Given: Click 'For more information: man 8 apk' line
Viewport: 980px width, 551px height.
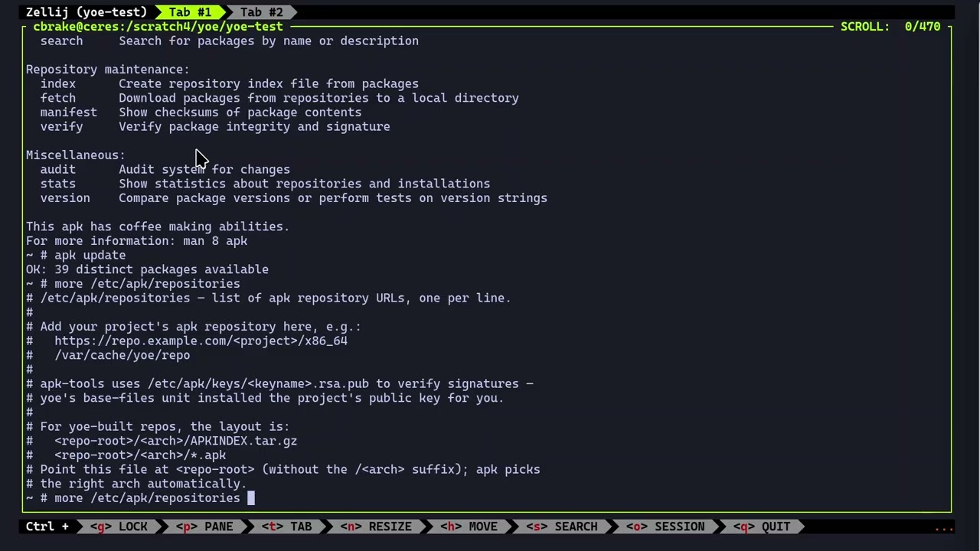Looking at the screenshot, I should [x=136, y=241].
